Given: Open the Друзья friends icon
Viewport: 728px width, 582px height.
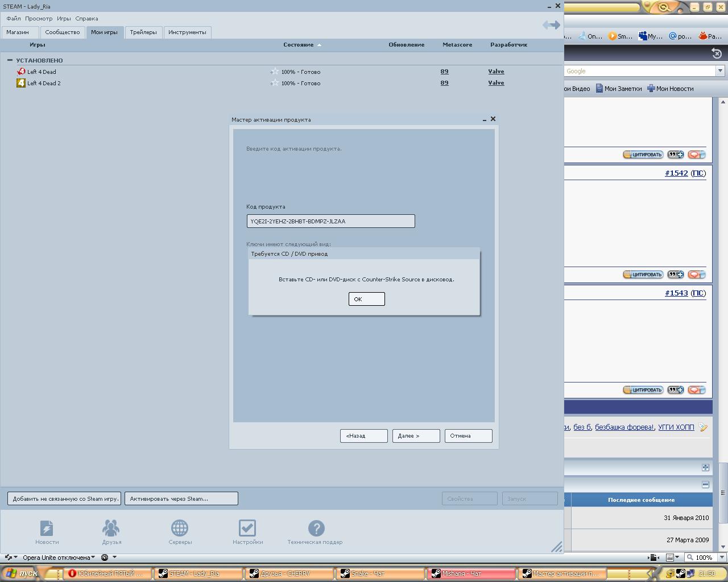Looking at the screenshot, I should pyautogui.click(x=111, y=528).
